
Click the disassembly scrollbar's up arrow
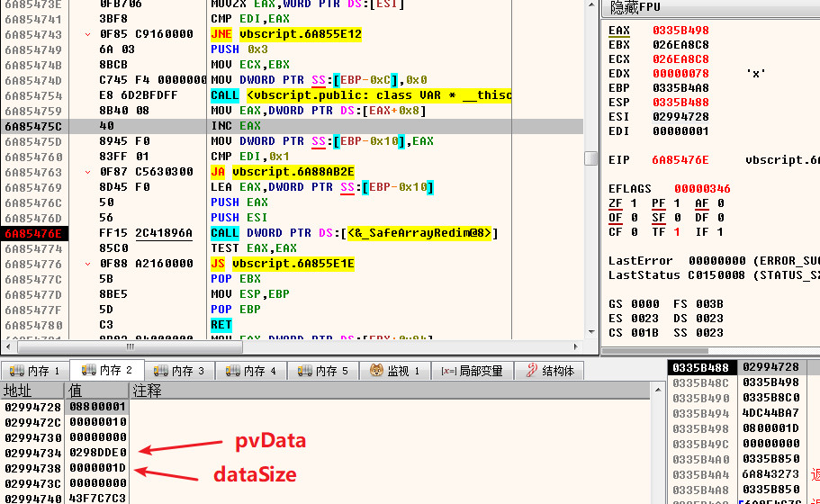pos(591,4)
